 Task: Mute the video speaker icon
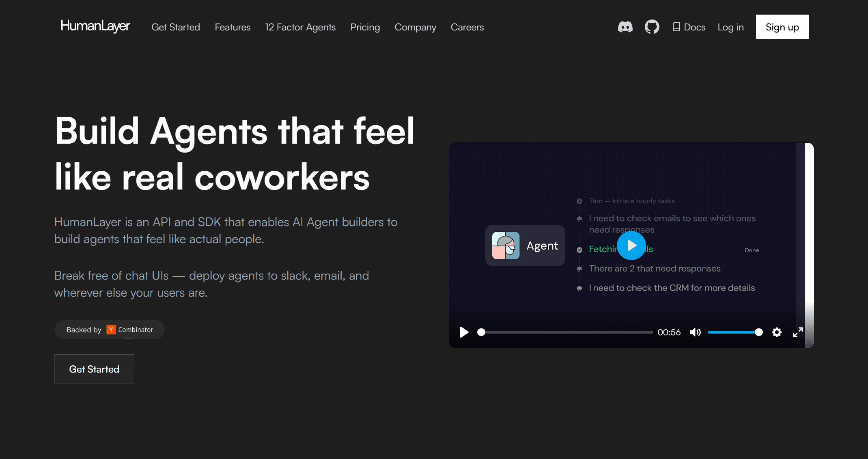695,332
